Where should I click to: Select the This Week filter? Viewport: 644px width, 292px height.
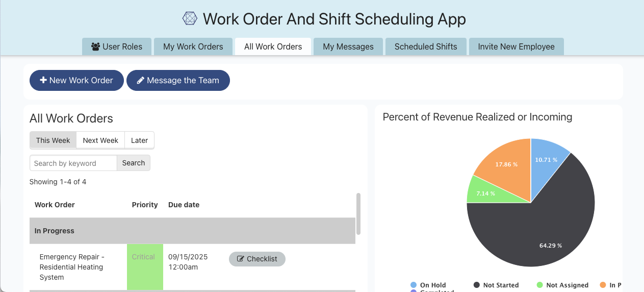[53, 140]
